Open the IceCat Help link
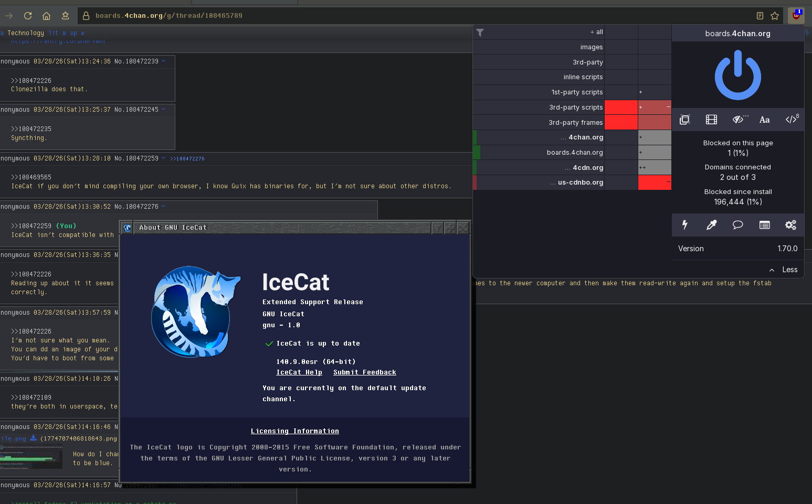 click(x=299, y=372)
